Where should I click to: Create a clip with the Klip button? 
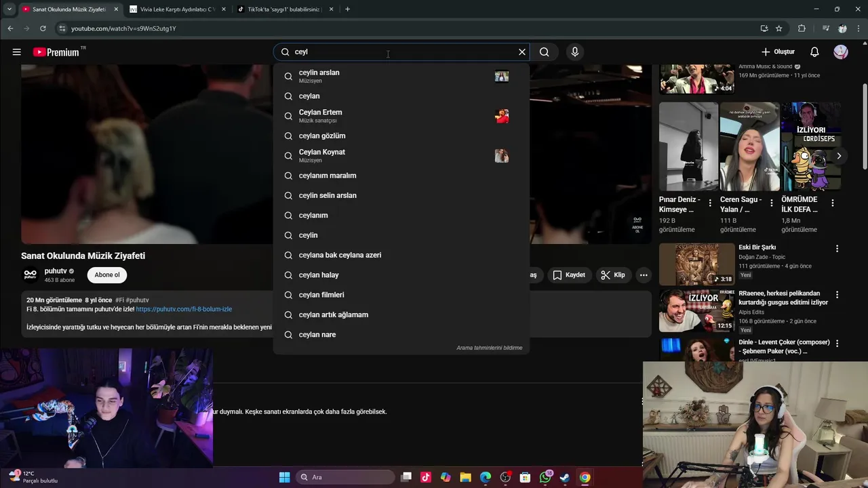click(613, 275)
